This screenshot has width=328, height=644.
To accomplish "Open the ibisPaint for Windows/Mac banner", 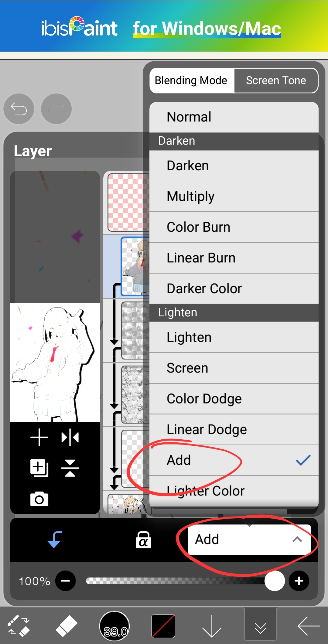I will coord(164,28).
